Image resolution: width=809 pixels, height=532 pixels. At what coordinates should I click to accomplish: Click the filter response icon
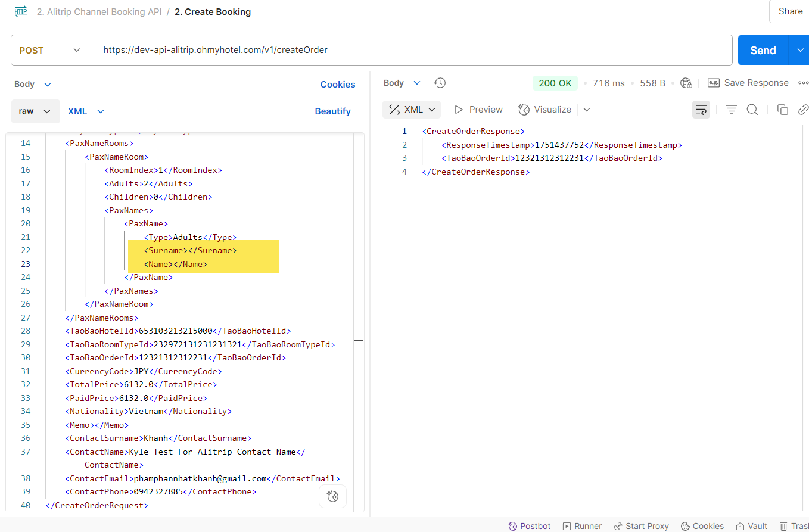tap(732, 110)
